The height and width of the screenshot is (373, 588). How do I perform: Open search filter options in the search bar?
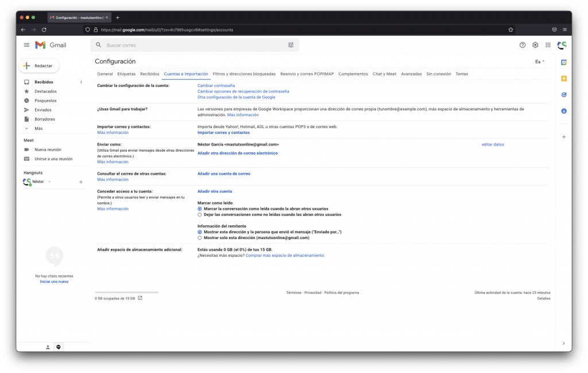pos(291,44)
